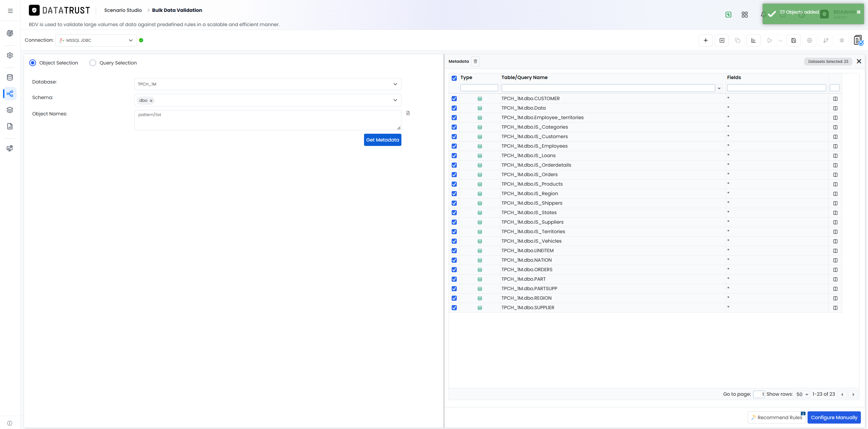Open the Database TPCH_1M dropdown
This screenshot has height=429, width=868.
pyautogui.click(x=268, y=84)
